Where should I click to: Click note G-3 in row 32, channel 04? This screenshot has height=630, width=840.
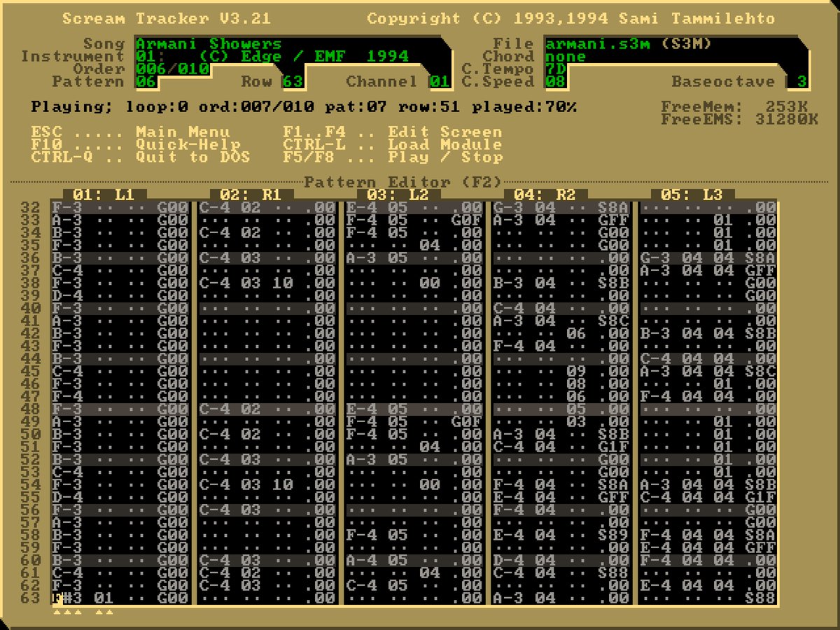(x=508, y=207)
